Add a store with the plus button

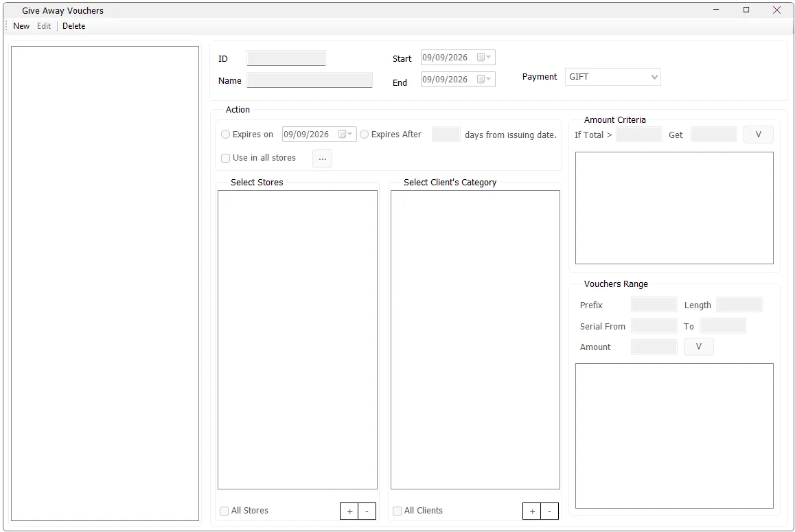(349, 511)
